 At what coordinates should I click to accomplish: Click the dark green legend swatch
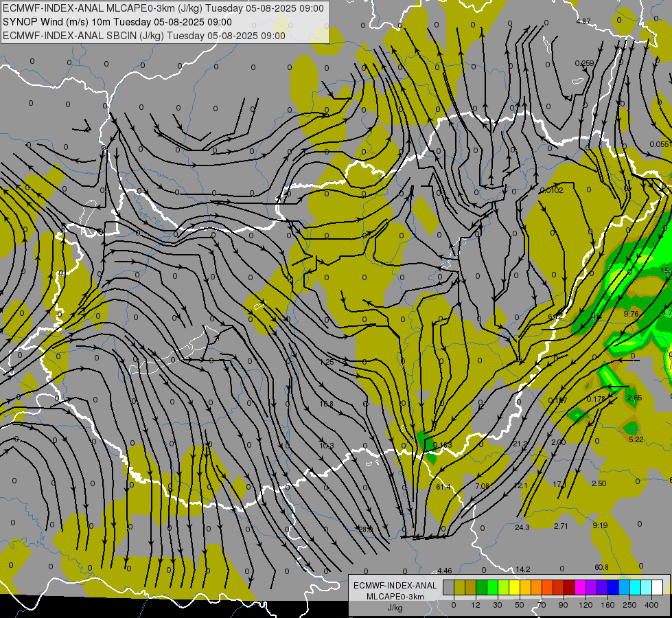coord(482,587)
